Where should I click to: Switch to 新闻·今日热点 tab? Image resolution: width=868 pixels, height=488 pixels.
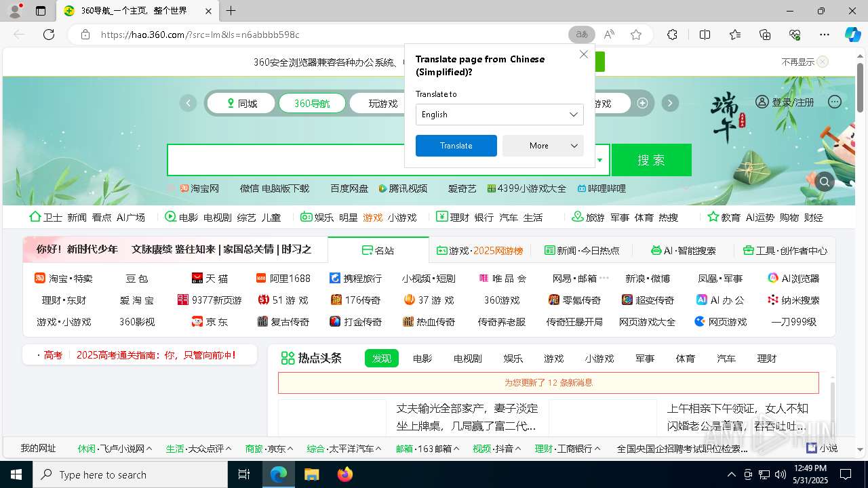(x=582, y=250)
